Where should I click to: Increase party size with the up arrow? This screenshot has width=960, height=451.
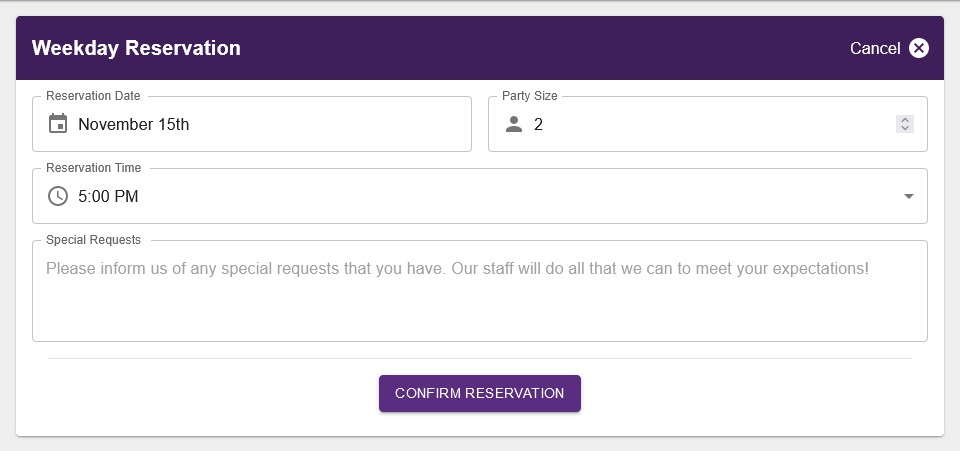tap(905, 120)
